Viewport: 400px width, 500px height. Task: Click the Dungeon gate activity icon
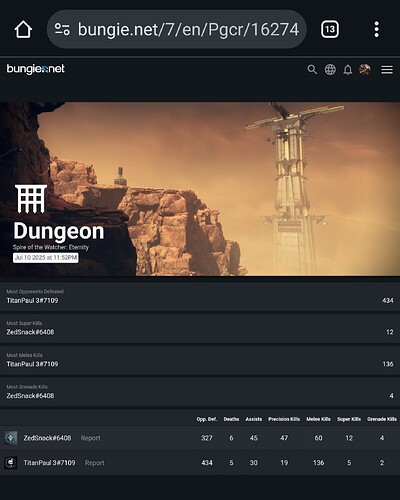(x=31, y=199)
